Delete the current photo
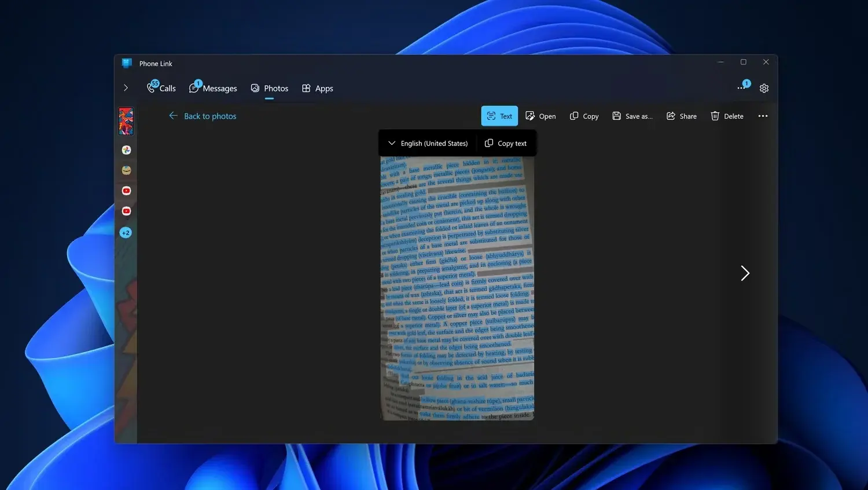 (x=727, y=116)
